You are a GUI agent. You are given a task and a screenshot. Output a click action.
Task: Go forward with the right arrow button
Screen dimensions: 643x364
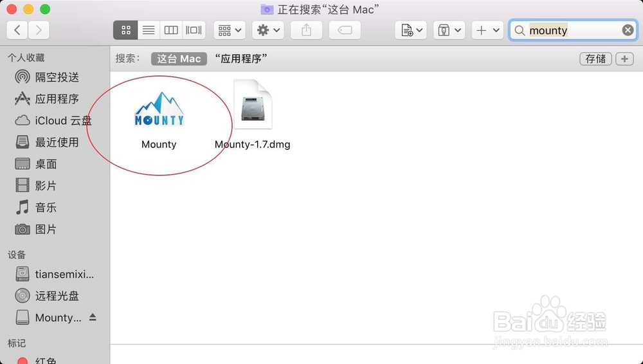tap(39, 30)
